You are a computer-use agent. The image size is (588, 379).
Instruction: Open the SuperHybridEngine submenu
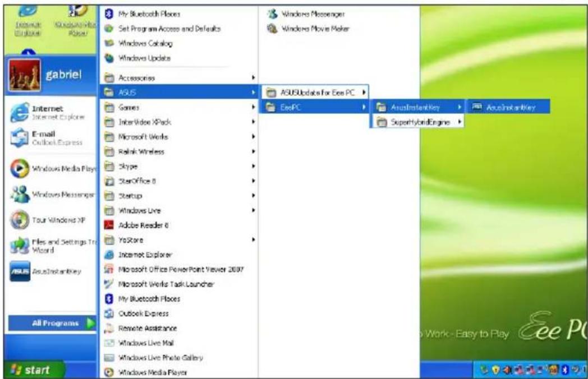418,122
